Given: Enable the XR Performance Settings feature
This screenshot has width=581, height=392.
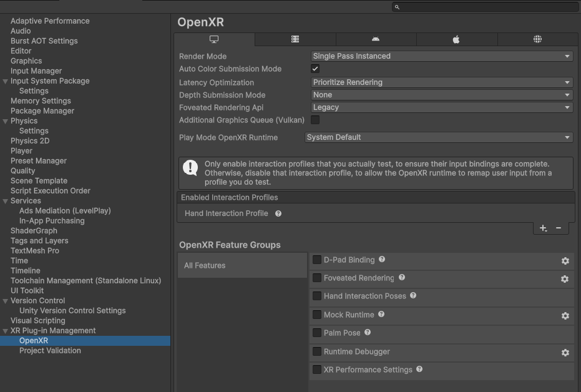Looking at the screenshot, I should click(x=317, y=370).
